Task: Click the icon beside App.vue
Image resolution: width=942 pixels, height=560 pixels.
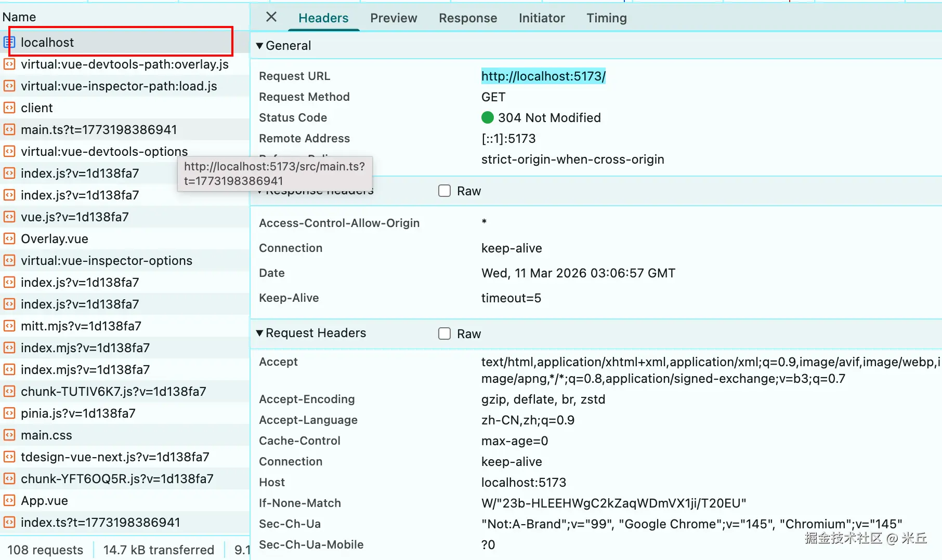Action: pos(9,500)
